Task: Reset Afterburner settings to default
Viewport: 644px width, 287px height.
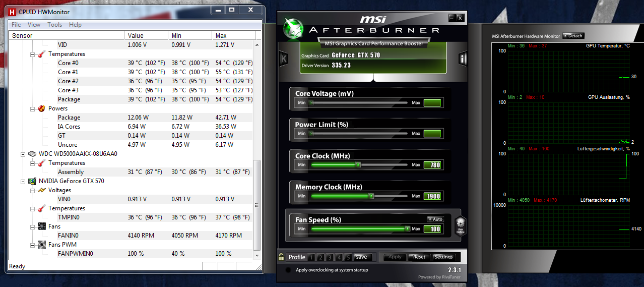Action: [419, 257]
